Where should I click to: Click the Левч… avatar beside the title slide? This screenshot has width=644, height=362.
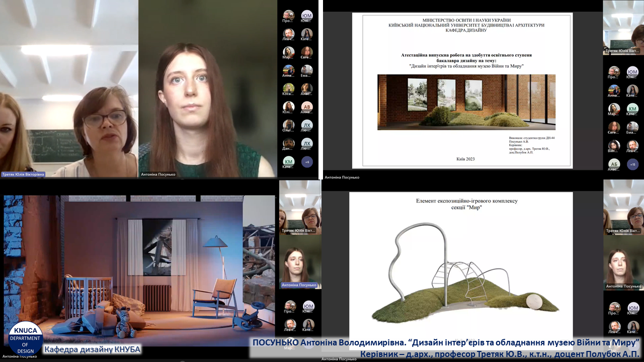point(632,145)
